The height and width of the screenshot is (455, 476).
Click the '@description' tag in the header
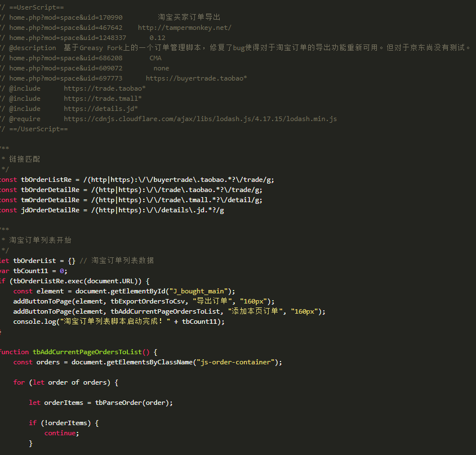33,48
